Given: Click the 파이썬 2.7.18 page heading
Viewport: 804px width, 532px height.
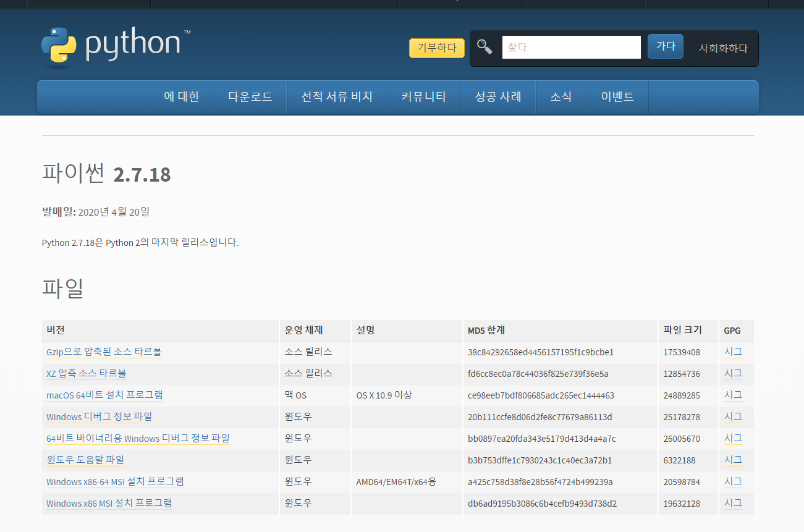Looking at the screenshot, I should pos(106,174).
